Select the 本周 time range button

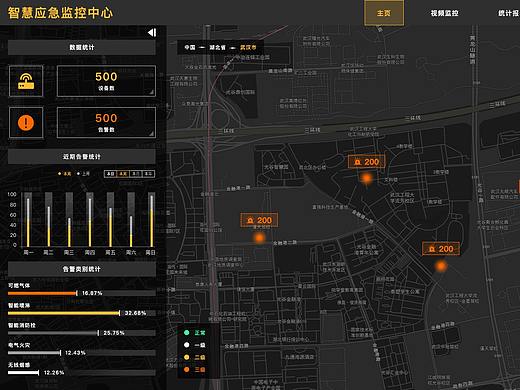(x=123, y=174)
